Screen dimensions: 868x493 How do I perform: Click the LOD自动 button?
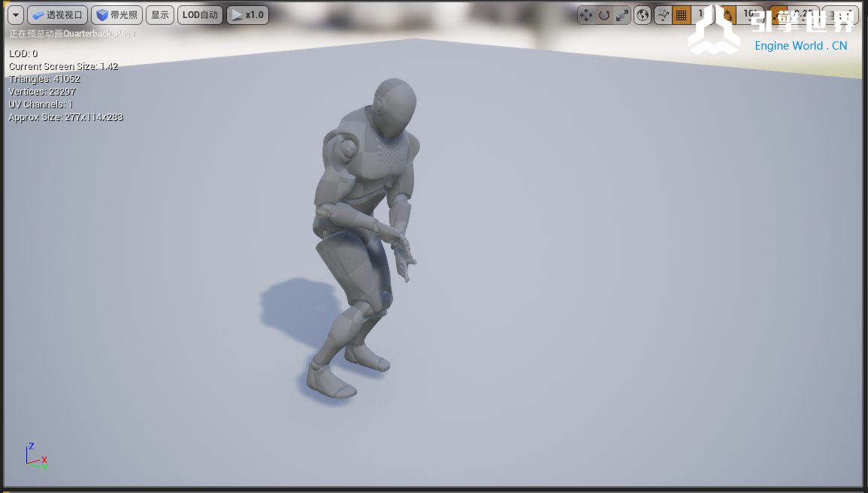pyautogui.click(x=200, y=15)
